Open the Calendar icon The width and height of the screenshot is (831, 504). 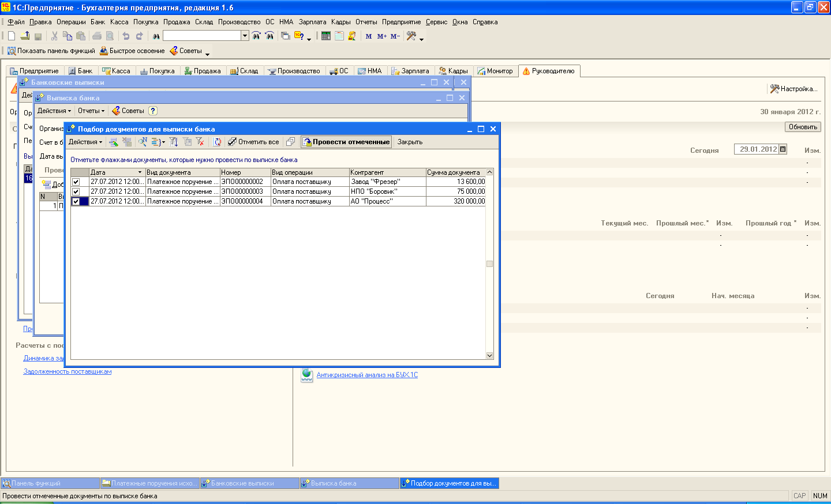[x=339, y=36]
